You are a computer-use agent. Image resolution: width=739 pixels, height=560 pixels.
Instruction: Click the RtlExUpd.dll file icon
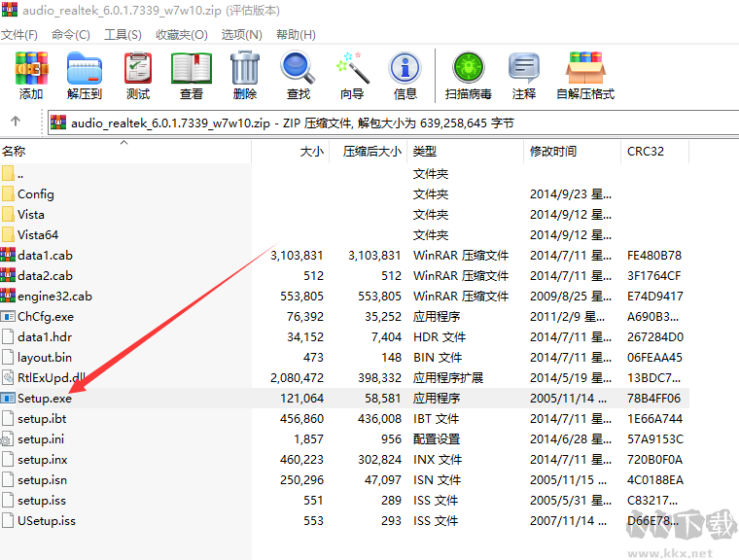pyautogui.click(x=8, y=377)
